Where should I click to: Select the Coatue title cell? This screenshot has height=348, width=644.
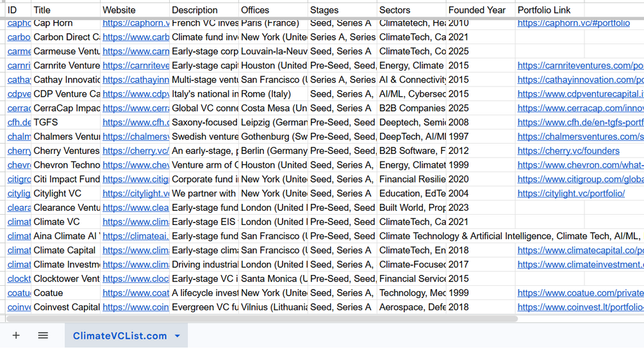[66, 293]
